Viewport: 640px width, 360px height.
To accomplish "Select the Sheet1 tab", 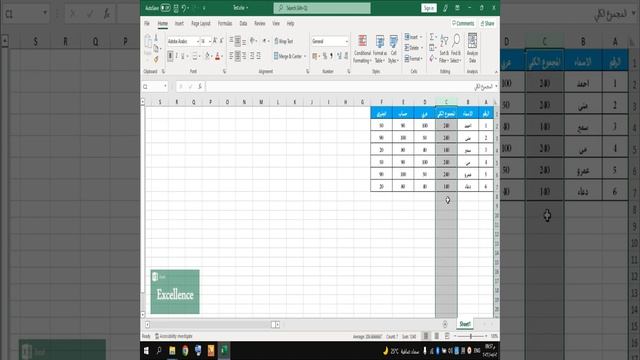I will [465, 324].
